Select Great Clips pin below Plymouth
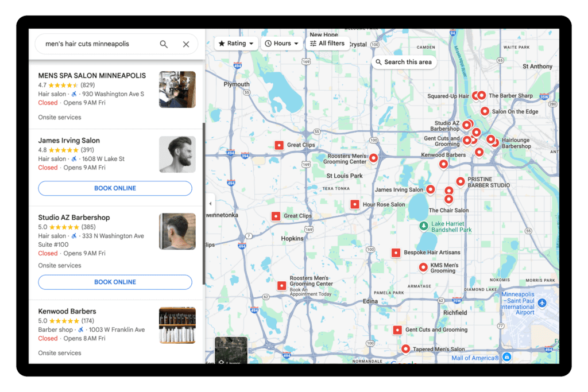This screenshot has width=588, height=392. point(279,145)
